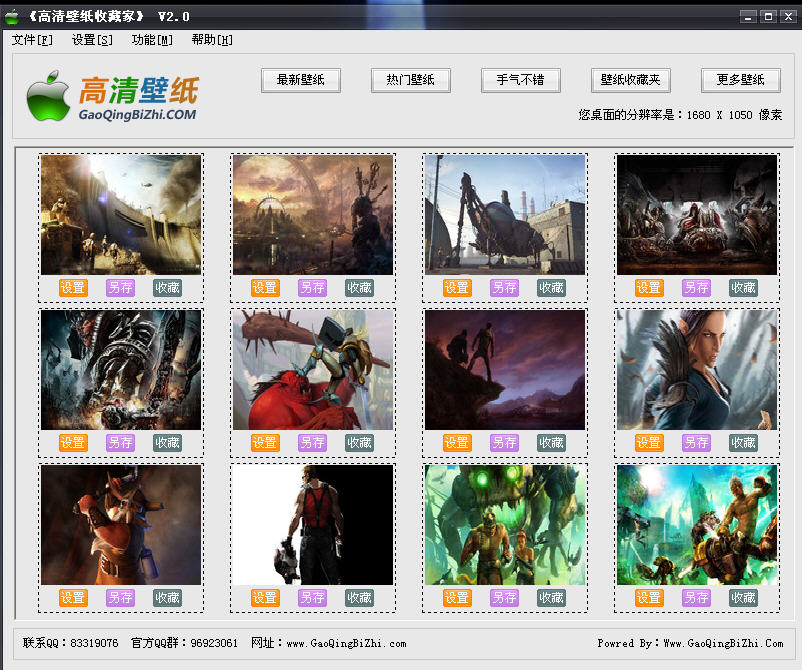Click 设置 under the elf woman wallpaper
Viewport: 802px width, 670px height.
click(649, 443)
